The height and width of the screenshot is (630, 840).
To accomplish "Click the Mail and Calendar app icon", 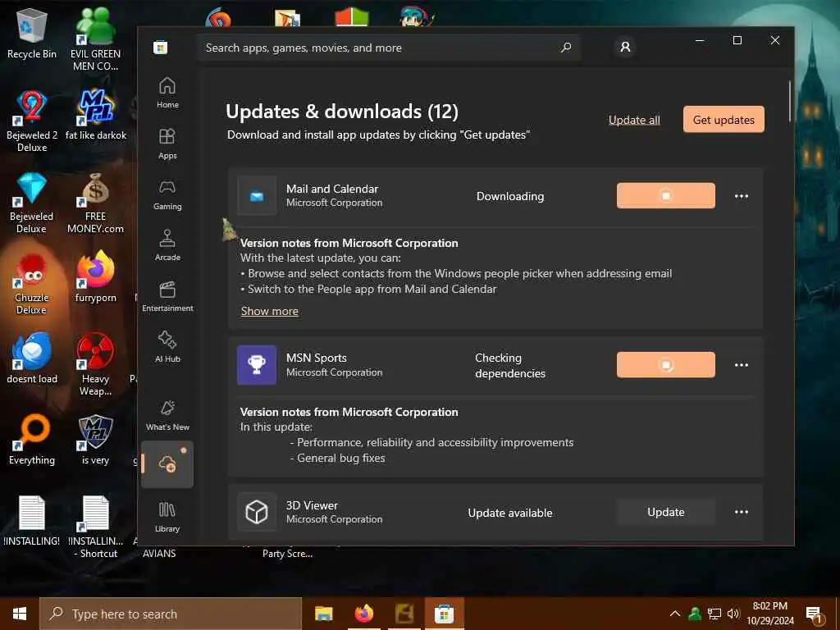I will point(257,196).
